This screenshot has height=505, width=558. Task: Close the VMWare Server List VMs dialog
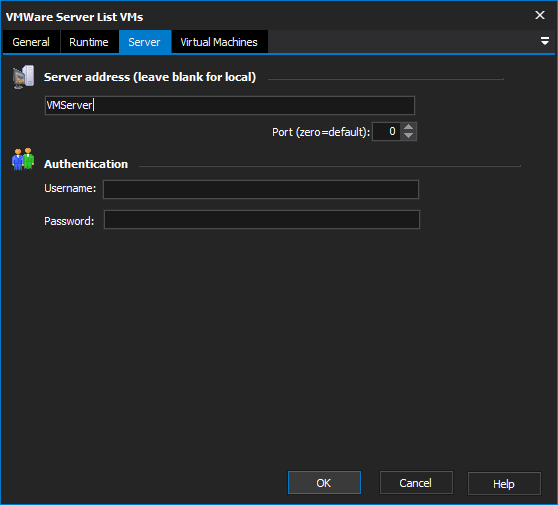[x=540, y=15]
